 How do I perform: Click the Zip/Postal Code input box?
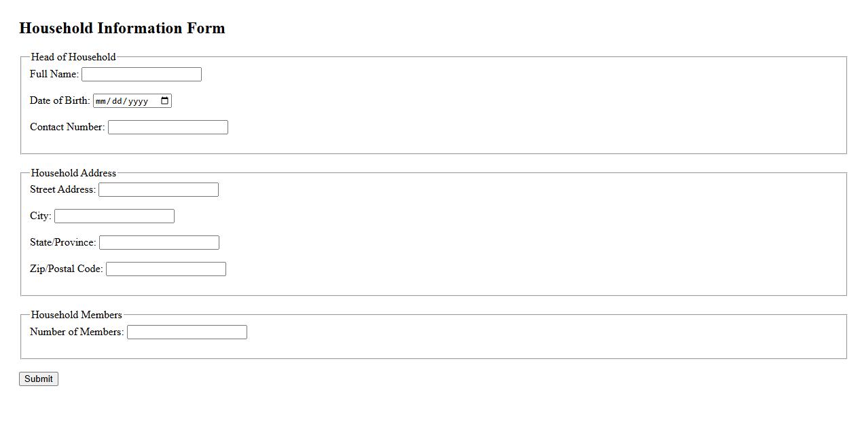tap(166, 269)
